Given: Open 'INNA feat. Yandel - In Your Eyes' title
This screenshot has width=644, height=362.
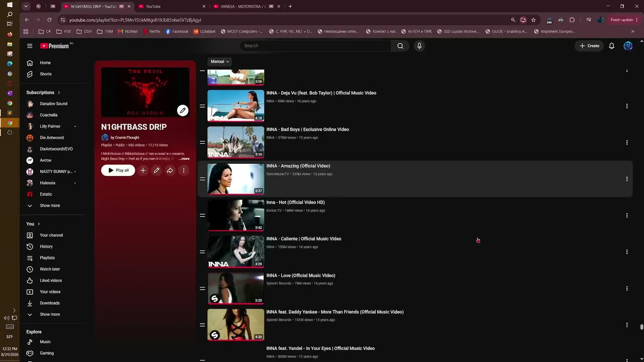Looking at the screenshot, I should pos(320,348).
